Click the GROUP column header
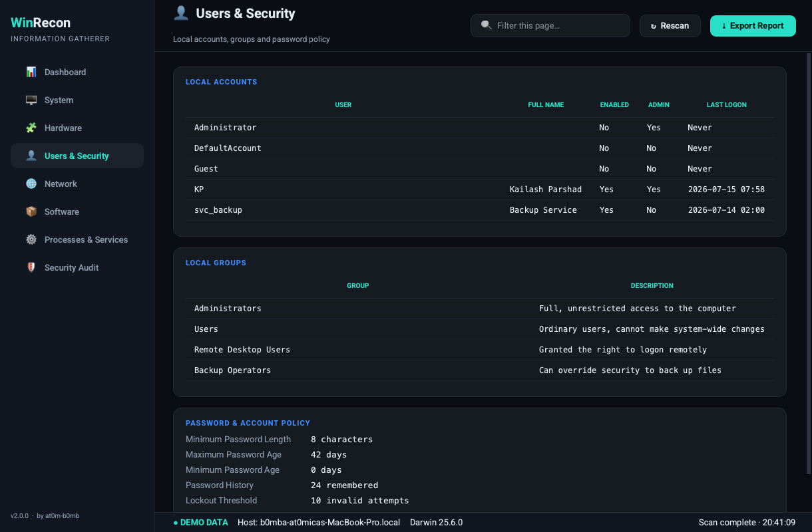Screen dimensions: 812x532 [x=358, y=286]
